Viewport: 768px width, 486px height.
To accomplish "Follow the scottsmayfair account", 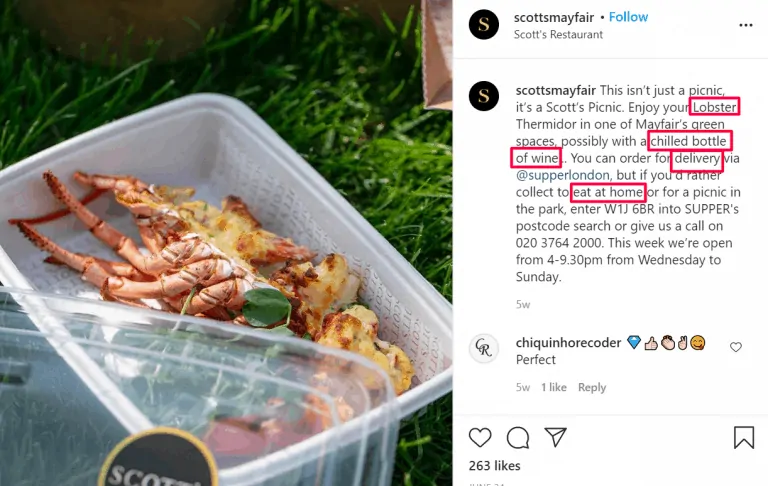I will click(x=628, y=17).
